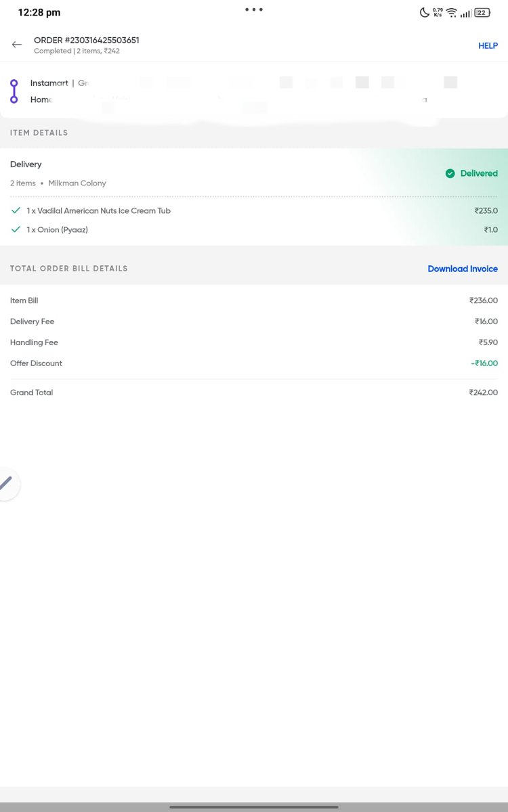Select the ₹1.0 onion price
The width and height of the screenshot is (508, 812).
click(491, 229)
